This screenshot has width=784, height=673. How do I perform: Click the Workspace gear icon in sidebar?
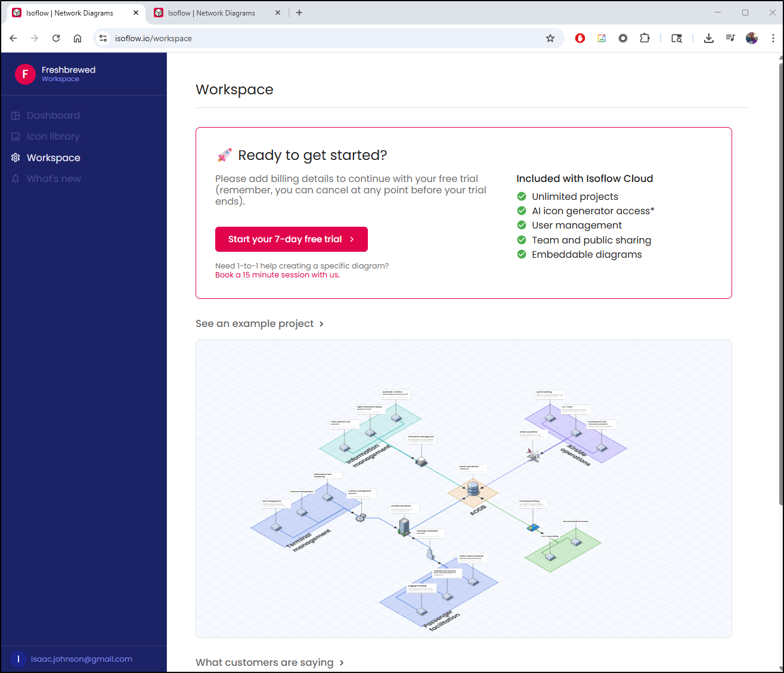click(16, 158)
